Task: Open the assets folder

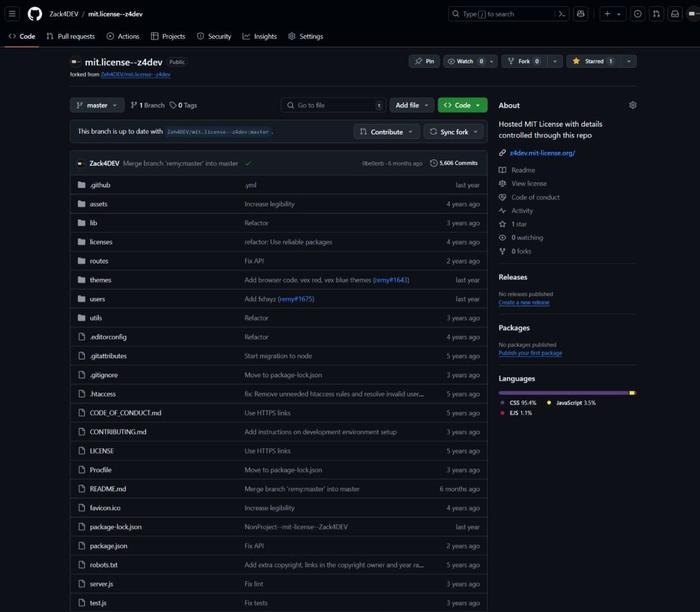Action: pyautogui.click(x=98, y=204)
